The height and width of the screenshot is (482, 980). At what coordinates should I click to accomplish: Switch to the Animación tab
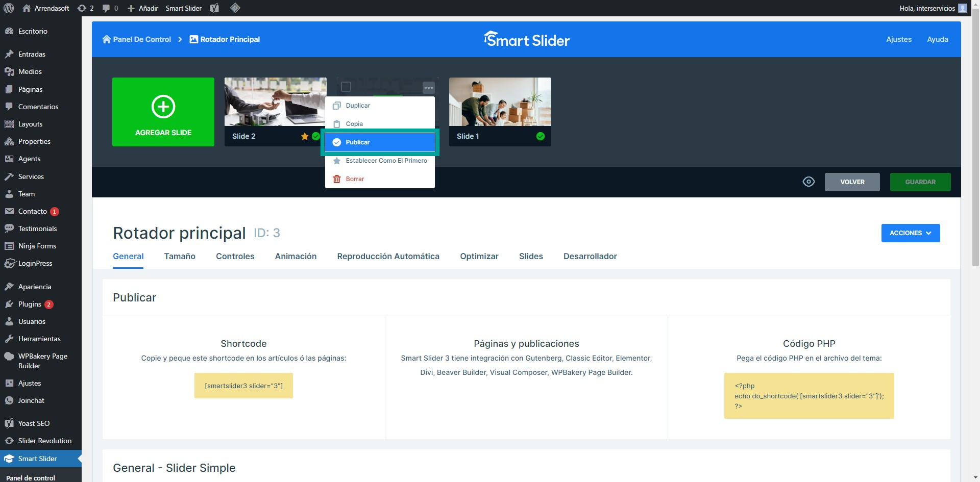pos(296,256)
